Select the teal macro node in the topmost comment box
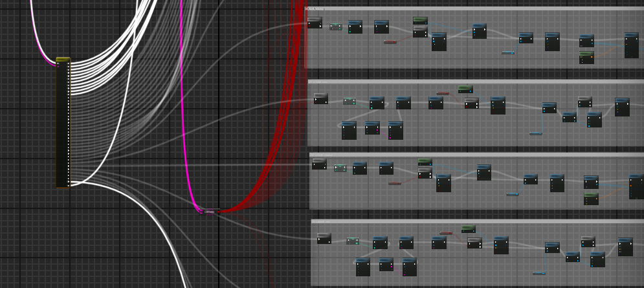Screen dimensions: 644x288 [335, 27]
